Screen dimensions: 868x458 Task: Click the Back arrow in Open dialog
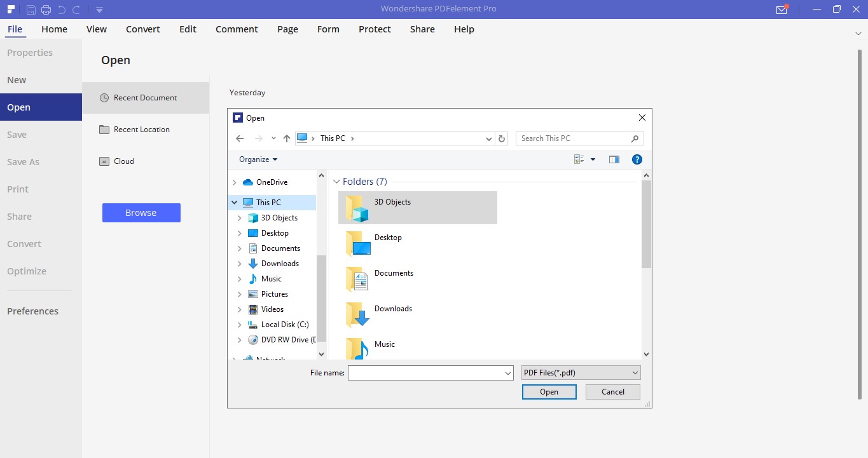click(x=239, y=138)
